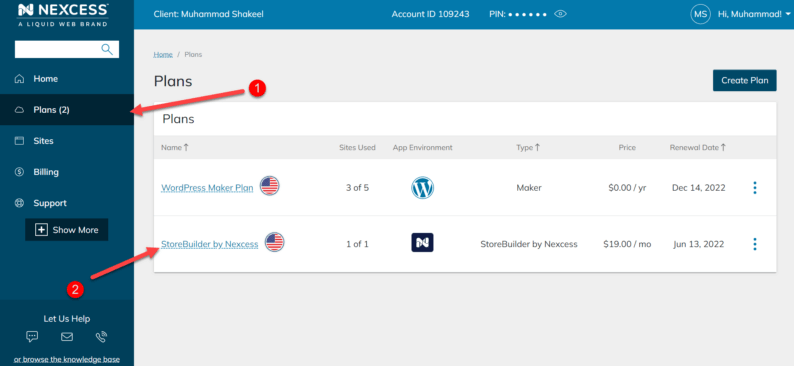Click the Support lifebuoy icon
794x366 pixels.
click(19, 203)
